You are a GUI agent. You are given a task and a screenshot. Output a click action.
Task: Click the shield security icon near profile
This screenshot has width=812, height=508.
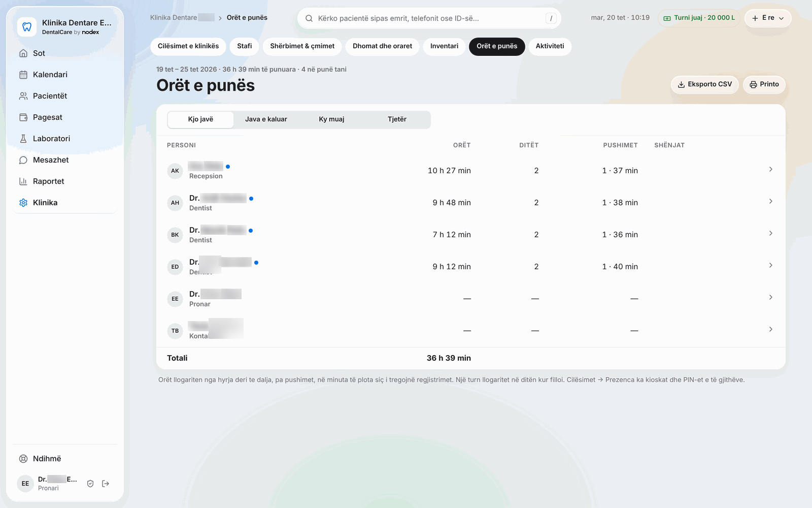coord(90,484)
